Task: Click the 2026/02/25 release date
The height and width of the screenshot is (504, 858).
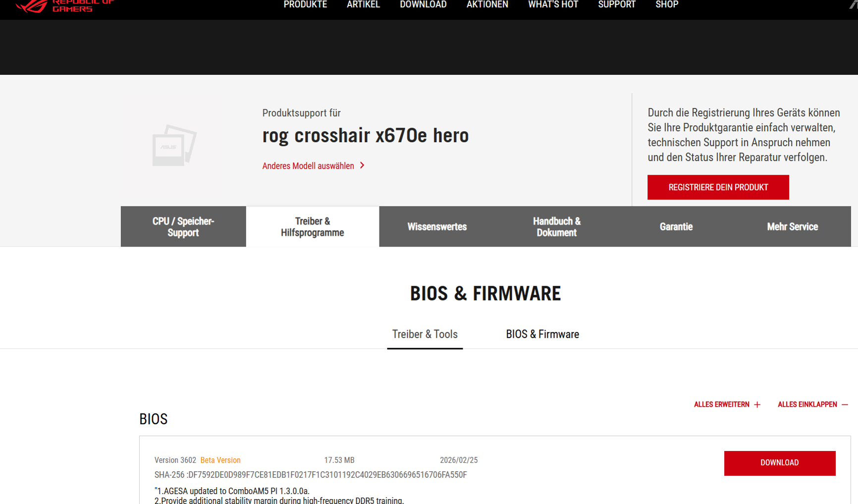Action: pos(459,460)
